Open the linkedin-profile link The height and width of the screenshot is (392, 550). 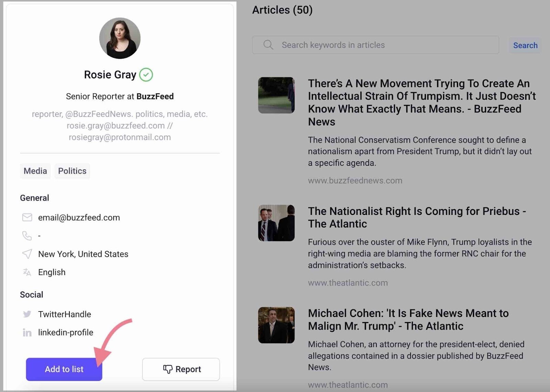coord(66,333)
